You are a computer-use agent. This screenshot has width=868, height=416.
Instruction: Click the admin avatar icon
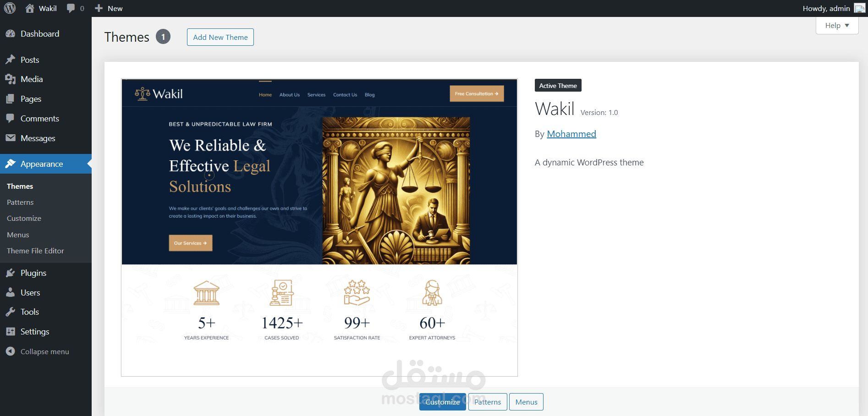pos(860,8)
